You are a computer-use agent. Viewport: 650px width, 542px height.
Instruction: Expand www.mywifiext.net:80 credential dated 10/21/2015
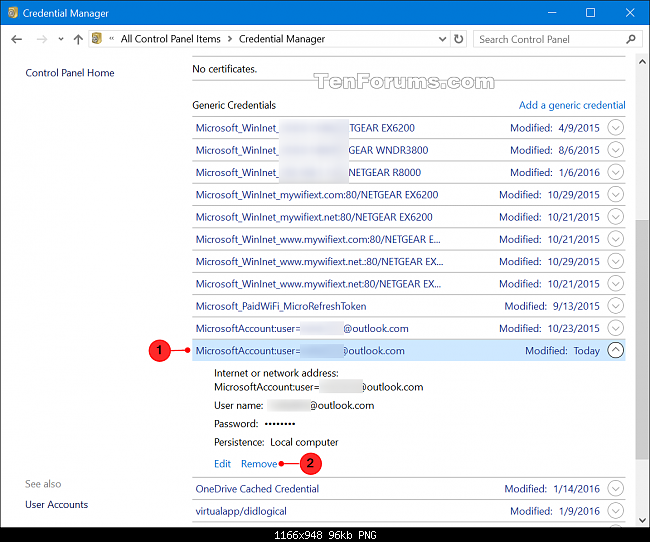(616, 284)
